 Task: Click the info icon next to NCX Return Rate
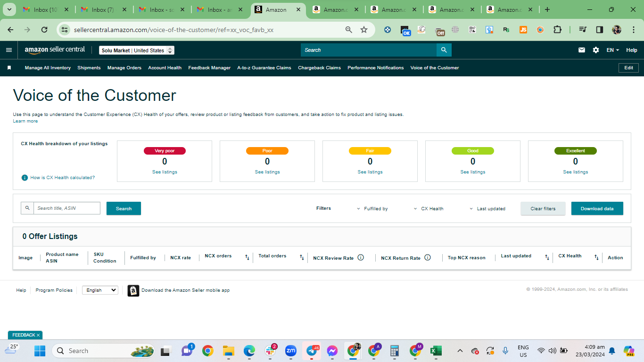428,257
